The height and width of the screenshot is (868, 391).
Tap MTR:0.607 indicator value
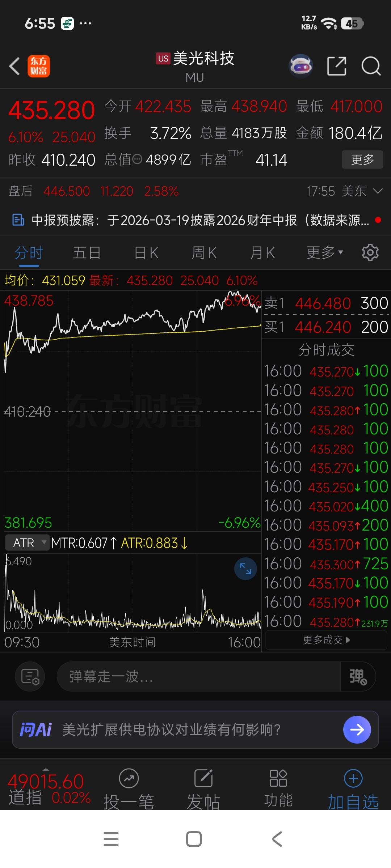(84, 543)
